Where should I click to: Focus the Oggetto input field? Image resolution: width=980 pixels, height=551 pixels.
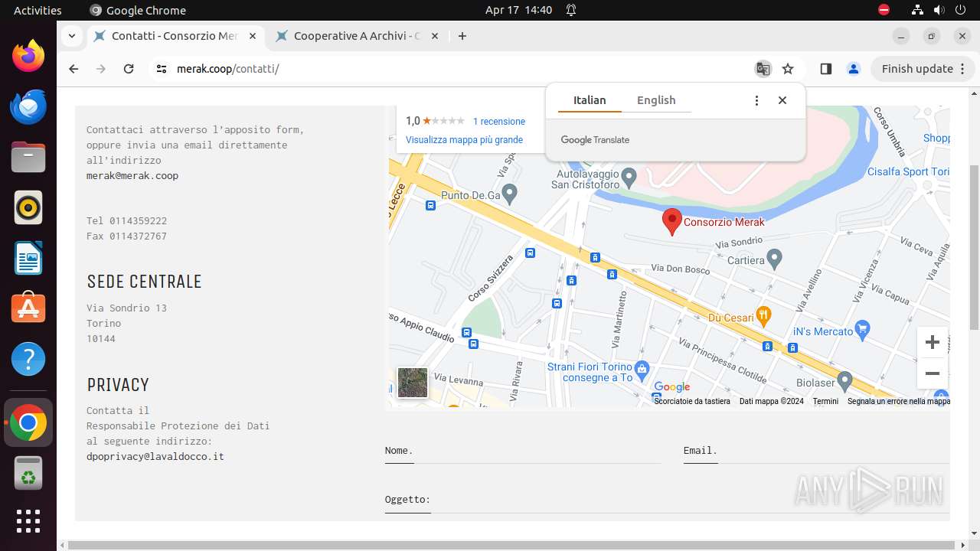667,500
